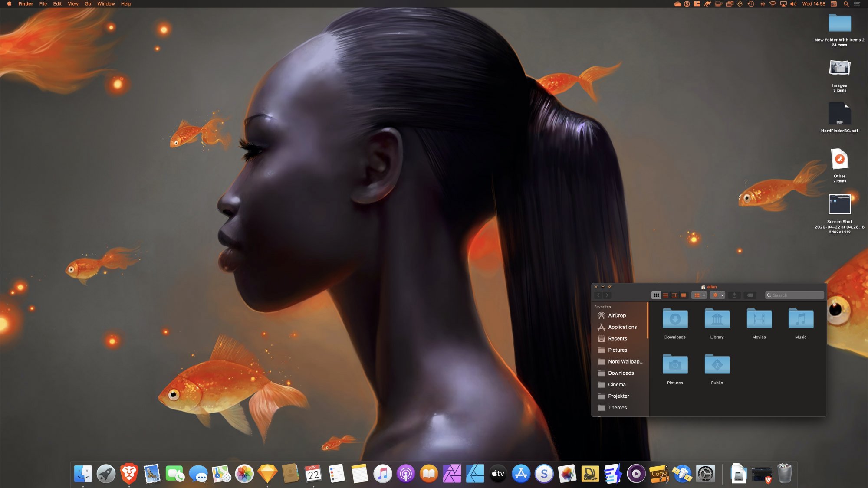
Task: Open the Window menu
Action: pyautogui.click(x=106, y=4)
